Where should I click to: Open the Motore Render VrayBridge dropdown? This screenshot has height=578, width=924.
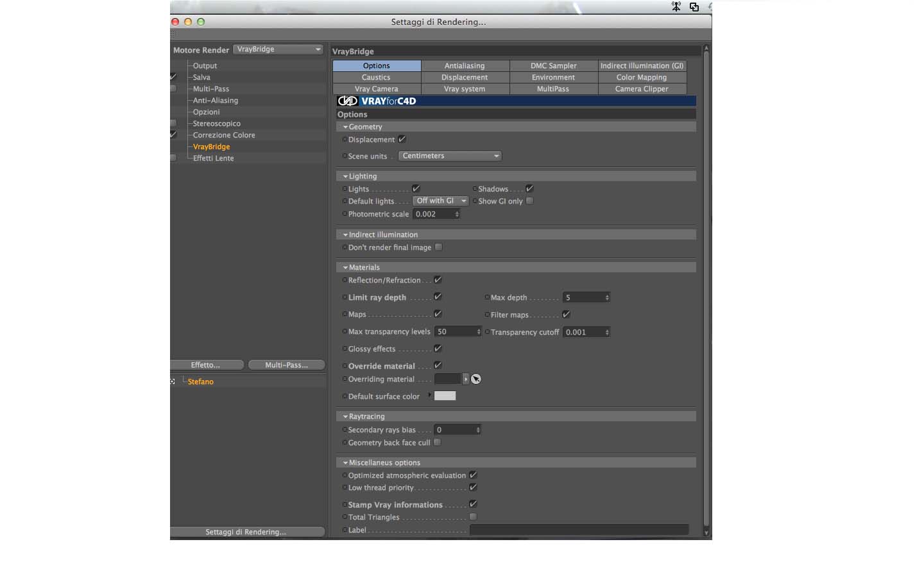point(278,49)
